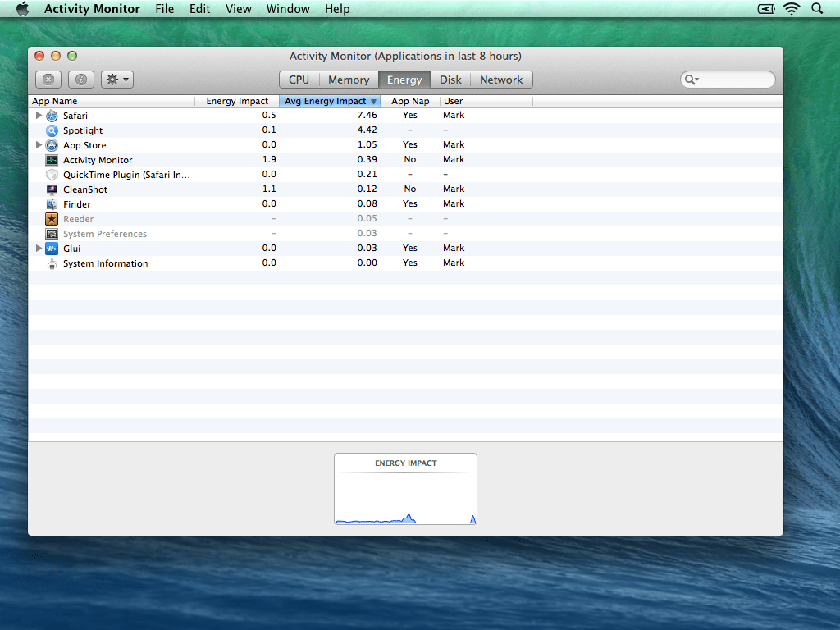The height and width of the screenshot is (630, 840).
Task: Open the View menu
Action: point(239,9)
